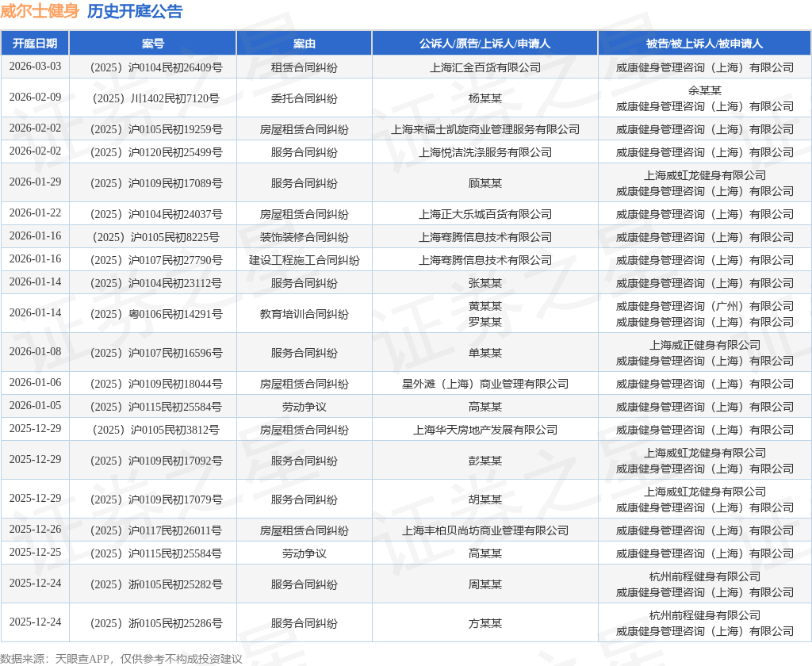Click the date 2026-01-29
The image size is (812, 666).
[x=35, y=182]
